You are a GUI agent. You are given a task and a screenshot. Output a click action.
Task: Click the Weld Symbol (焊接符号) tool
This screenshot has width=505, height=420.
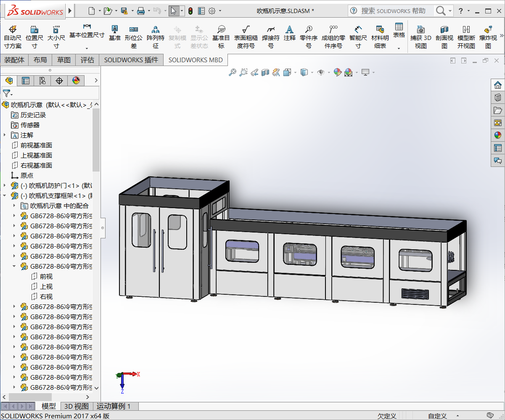click(271, 37)
